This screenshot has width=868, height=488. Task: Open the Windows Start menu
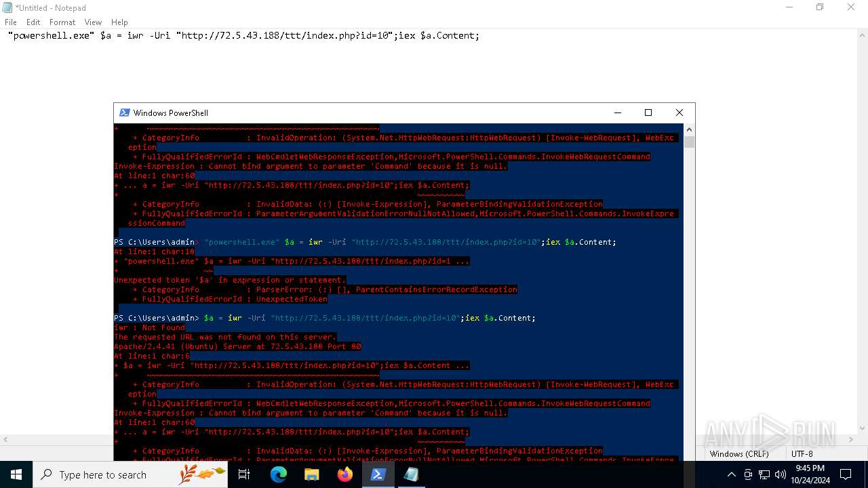[16, 474]
